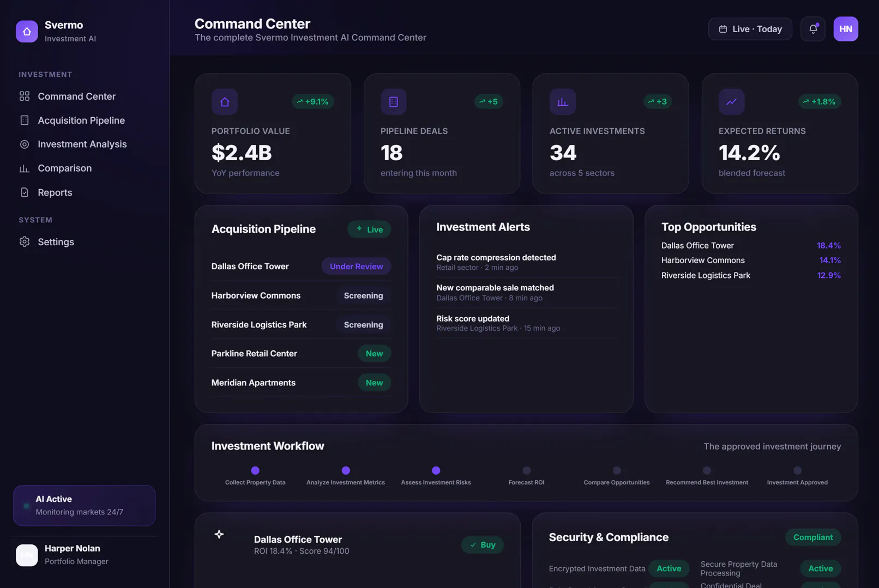Click the sparkle icon beside Dallas Office Tower
The image size is (879, 588).
[219, 534]
